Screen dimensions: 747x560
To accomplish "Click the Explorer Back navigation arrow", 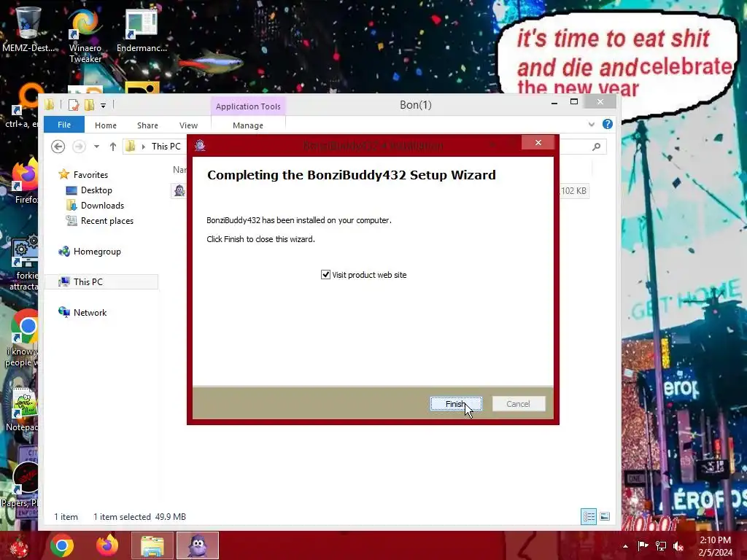I will pyautogui.click(x=58, y=146).
